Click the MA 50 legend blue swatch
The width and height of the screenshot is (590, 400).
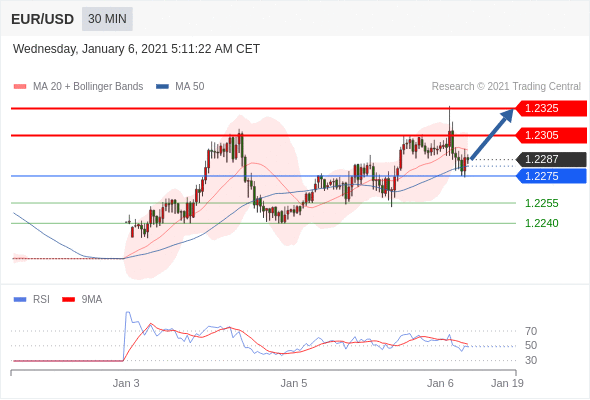(162, 87)
